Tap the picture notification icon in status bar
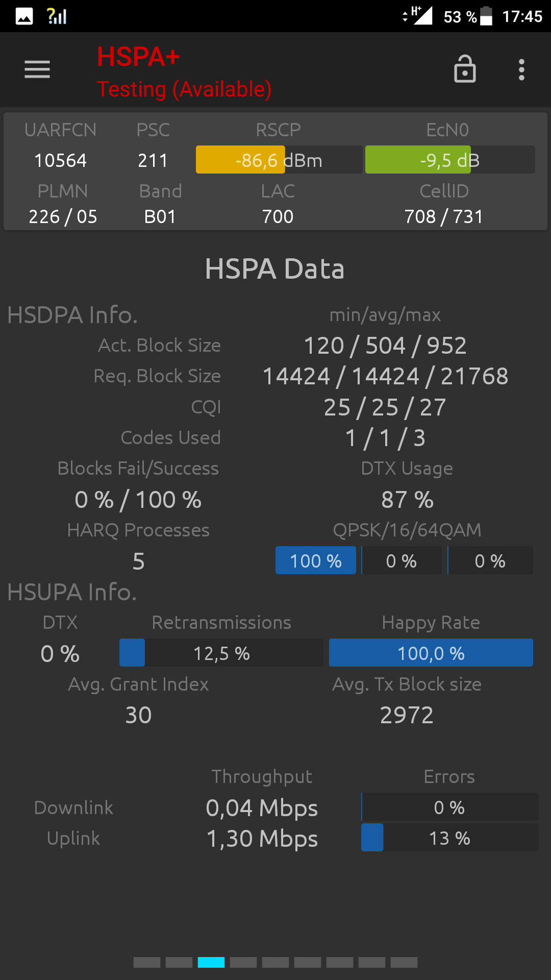Viewport: 551px width, 980px height. pyautogui.click(x=24, y=16)
